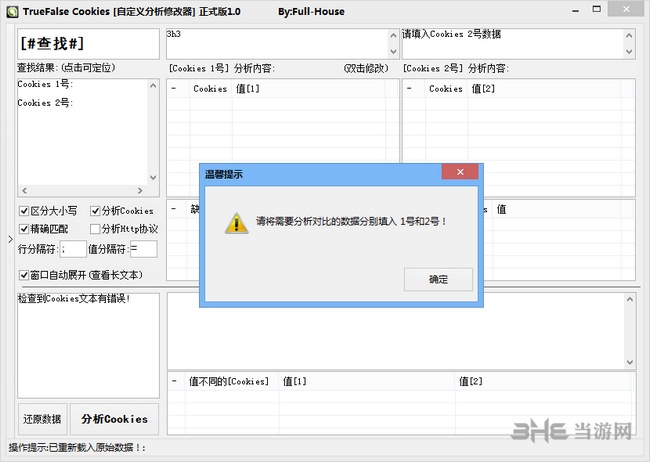This screenshot has width=650, height=462.
Task: Click the yellow warning icon in the dialog
Action: [x=237, y=223]
